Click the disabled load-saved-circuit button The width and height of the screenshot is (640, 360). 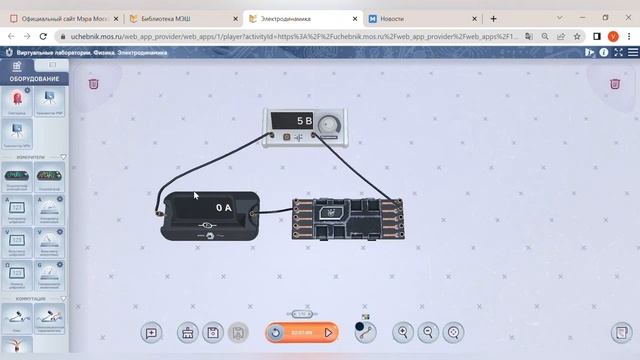pyautogui.click(x=238, y=333)
